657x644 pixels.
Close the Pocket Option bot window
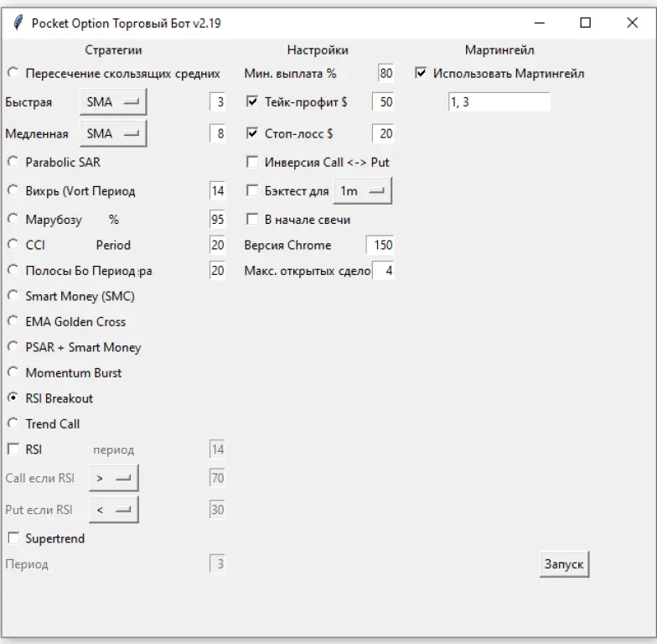(632, 23)
